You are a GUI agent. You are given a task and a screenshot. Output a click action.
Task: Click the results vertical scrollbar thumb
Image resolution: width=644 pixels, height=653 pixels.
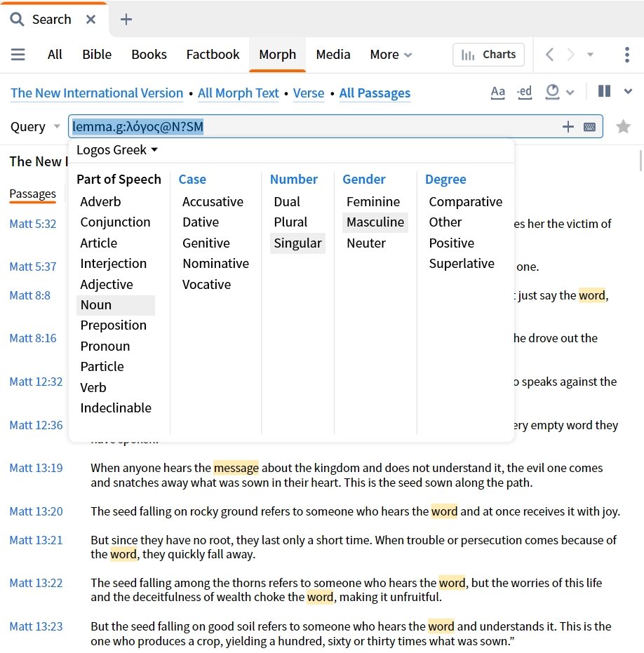point(640,161)
